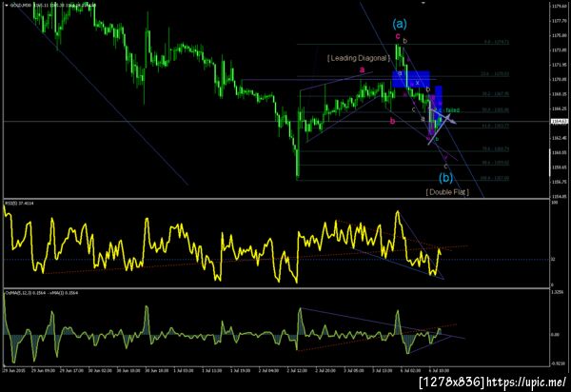Select the pink 'c' label under (a)
Viewport: 571px width, 392px height.
(398, 36)
